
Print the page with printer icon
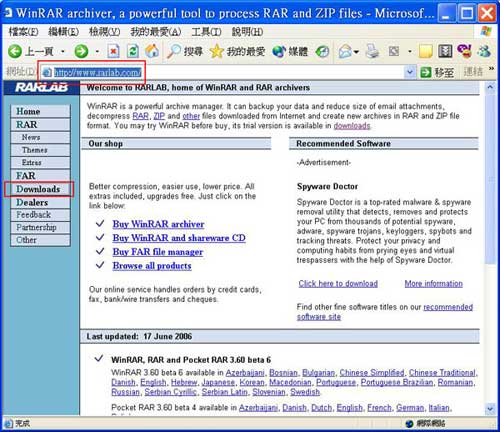tap(372, 51)
